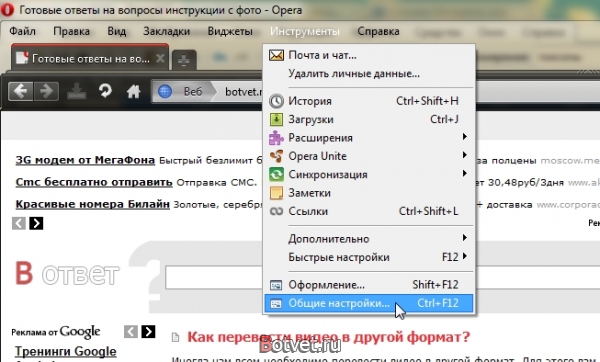Expand the Расширения submenu arrow
Image resolution: width=600 pixels, height=362 pixels.
coord(465,137)
